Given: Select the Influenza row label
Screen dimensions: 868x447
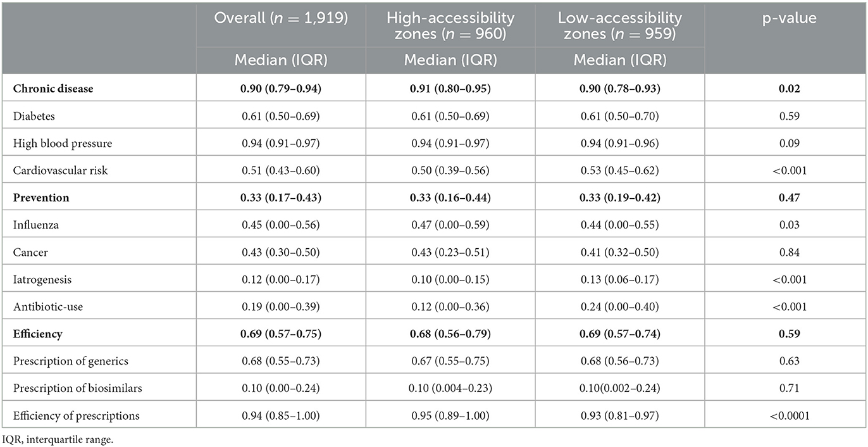Looking at the screenshot, I should (x=33, y=225).
